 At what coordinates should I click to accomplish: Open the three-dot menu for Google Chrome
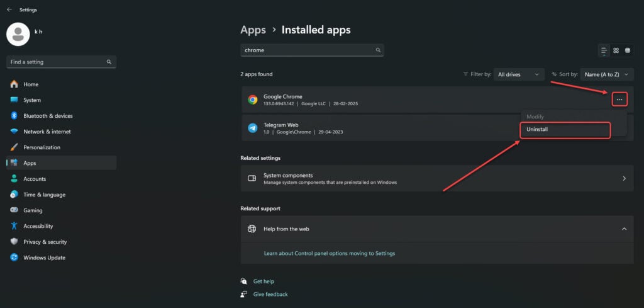619,100
